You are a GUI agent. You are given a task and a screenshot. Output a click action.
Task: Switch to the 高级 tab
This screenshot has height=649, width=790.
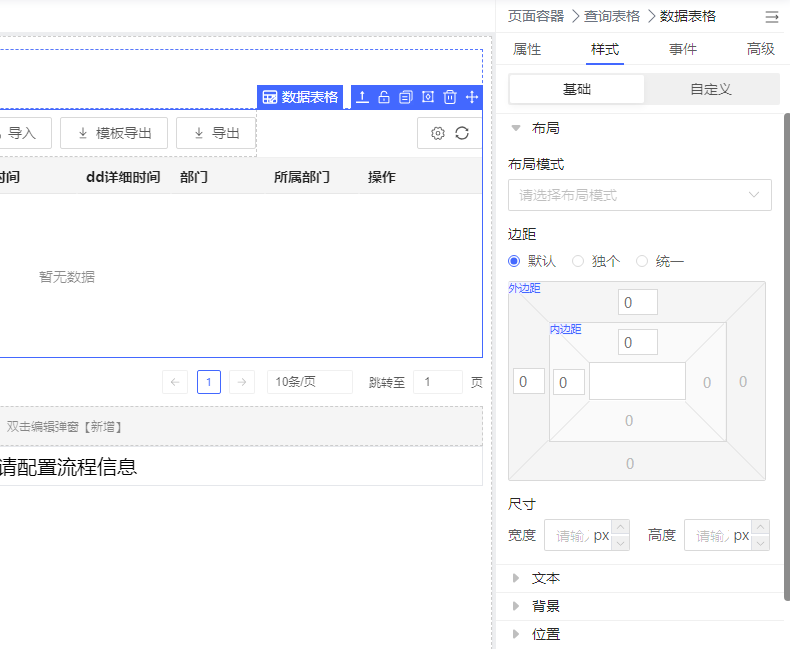(x=761, y=49)
